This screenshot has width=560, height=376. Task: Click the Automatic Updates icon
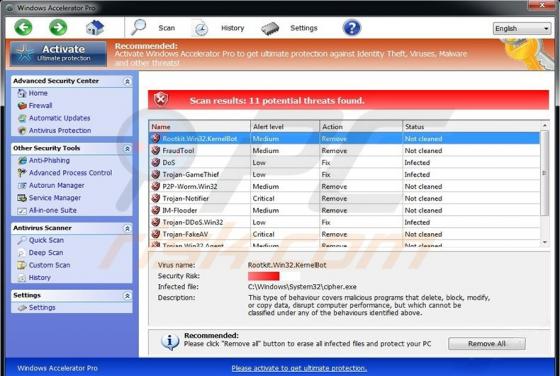22,118
